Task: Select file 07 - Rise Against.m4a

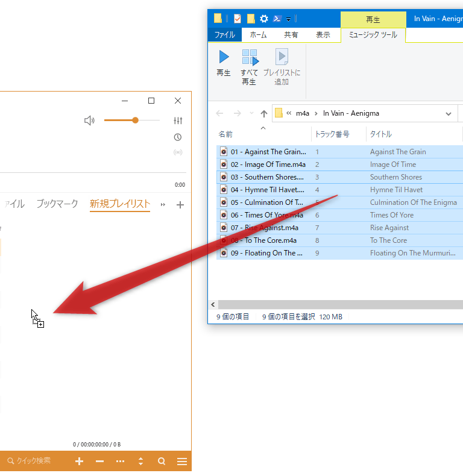Action: (264, 228)
